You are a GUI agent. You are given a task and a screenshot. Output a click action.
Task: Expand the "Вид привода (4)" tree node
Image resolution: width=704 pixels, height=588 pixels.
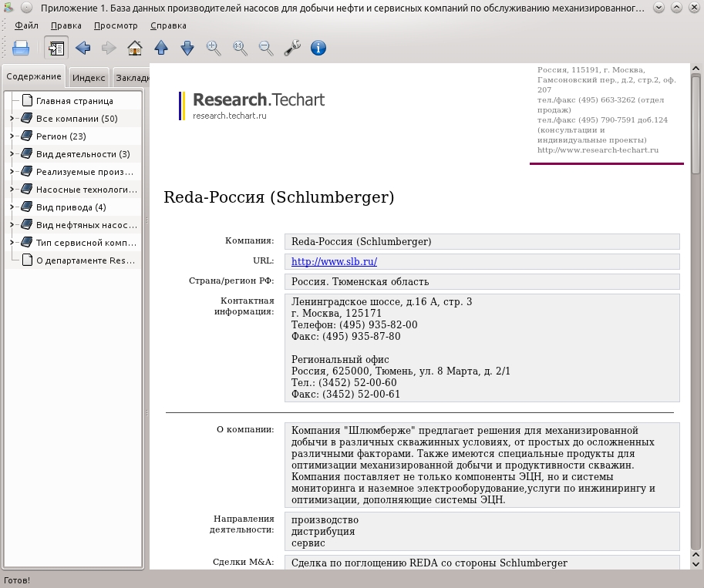[12, 207]
